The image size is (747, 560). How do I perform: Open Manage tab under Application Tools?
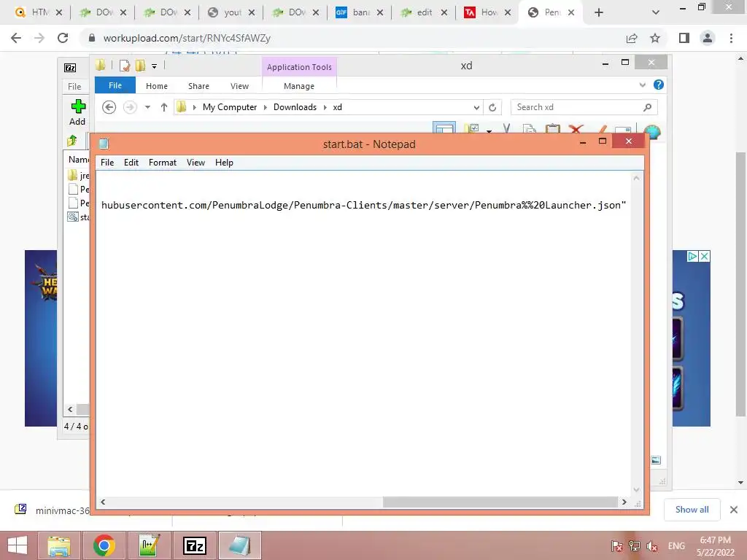tap(298, 86)
